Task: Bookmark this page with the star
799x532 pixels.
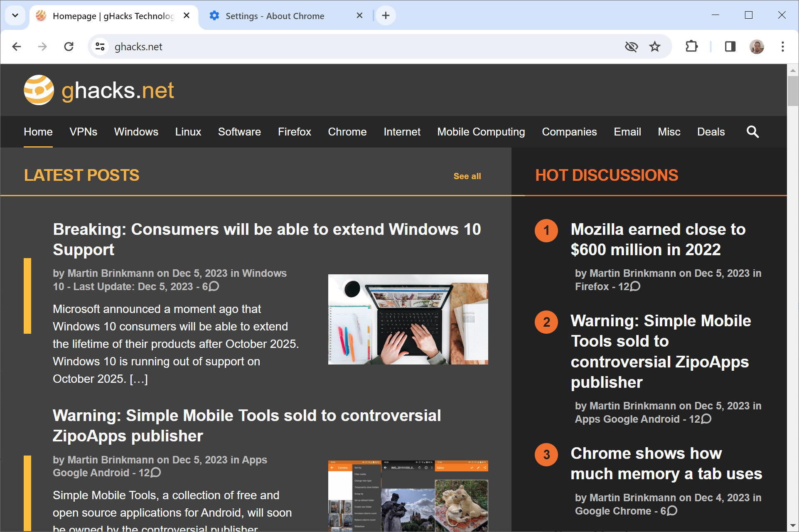Action: tap(655, 47)
